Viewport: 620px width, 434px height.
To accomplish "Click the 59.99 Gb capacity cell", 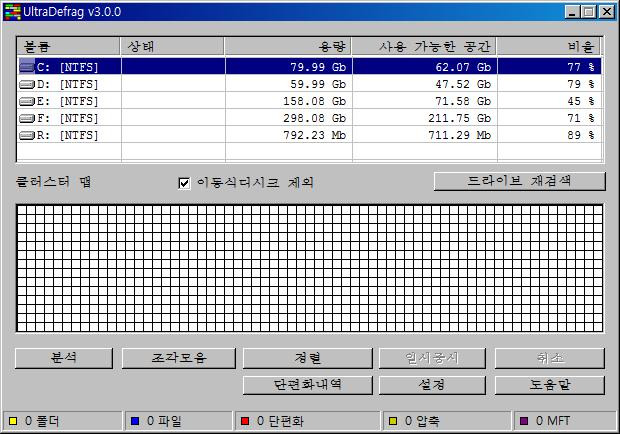I will click(289, 84).
